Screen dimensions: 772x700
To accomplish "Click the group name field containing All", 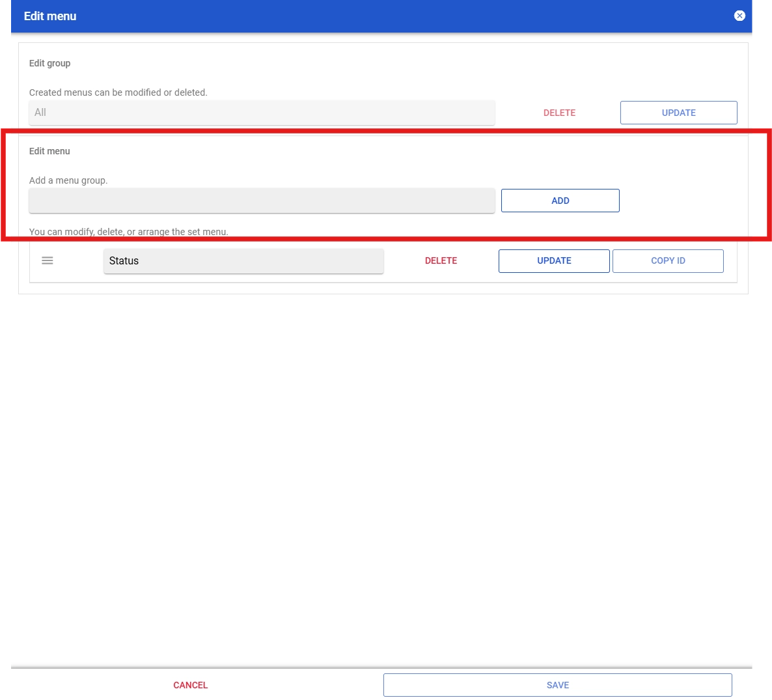I will tap(262, 113).
